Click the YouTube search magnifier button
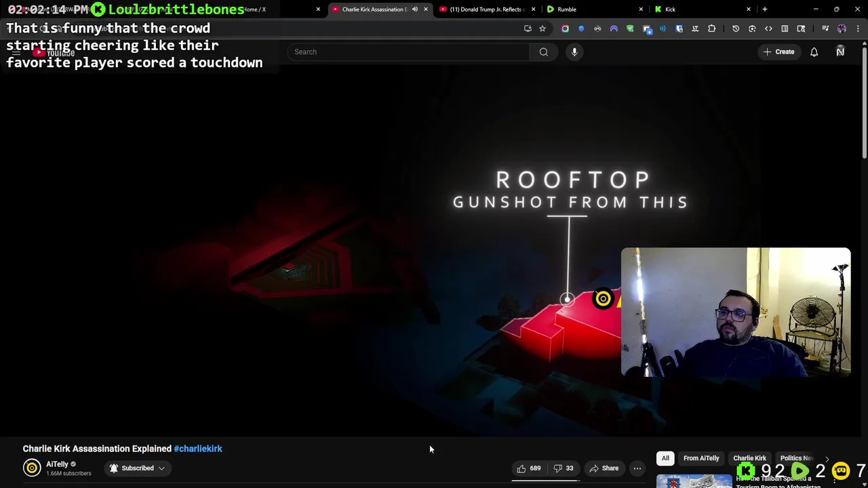The image size is (868, 488). pos(543,52)
